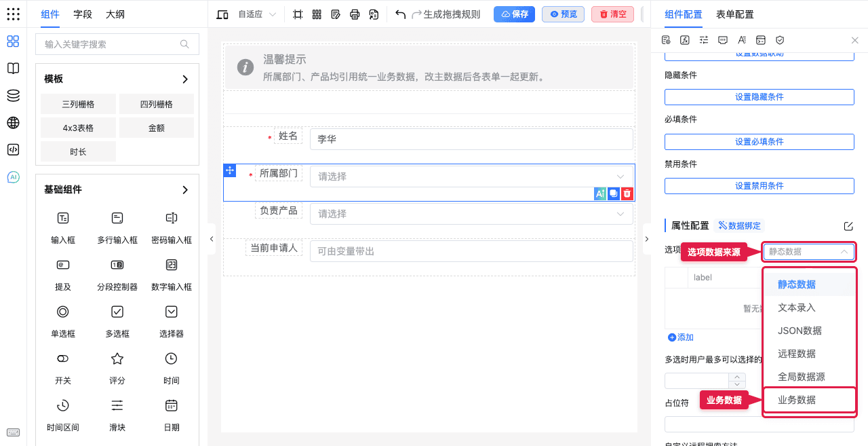
Task: Open the 自适应 size dropdown
Action: [x=257, y=14]
